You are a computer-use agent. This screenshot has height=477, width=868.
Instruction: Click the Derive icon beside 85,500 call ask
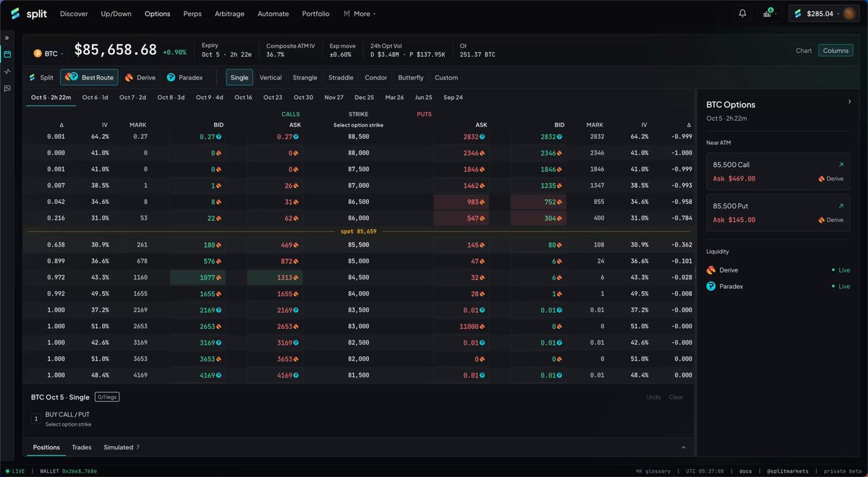click(x=296, y=244)
